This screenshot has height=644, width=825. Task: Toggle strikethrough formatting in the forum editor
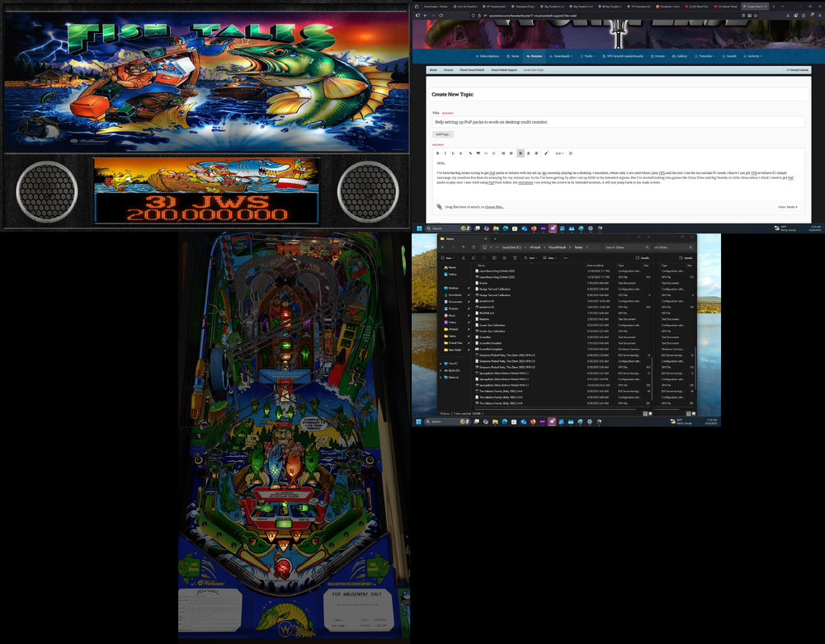[461, 153]
